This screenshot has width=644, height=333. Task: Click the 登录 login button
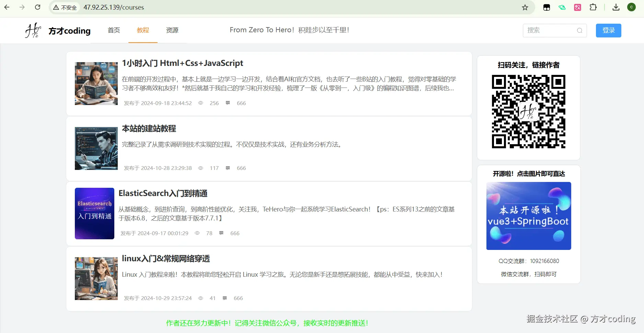pos(609,31)
